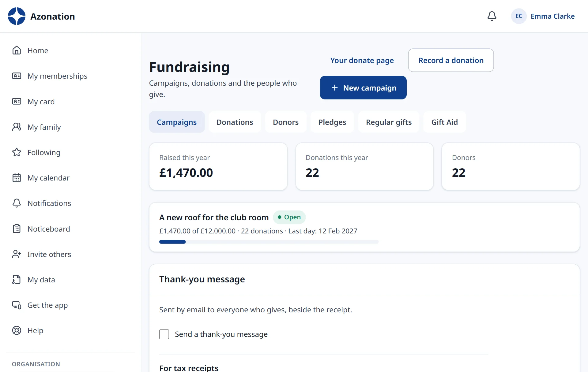Select the Regular gifts tab
The image size is (588, 372).
(389, 122)
